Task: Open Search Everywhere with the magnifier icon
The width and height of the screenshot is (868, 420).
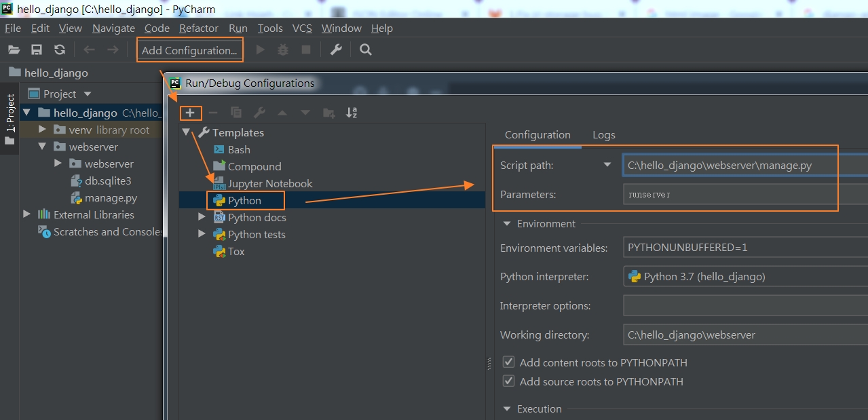Action: (365, 49)
